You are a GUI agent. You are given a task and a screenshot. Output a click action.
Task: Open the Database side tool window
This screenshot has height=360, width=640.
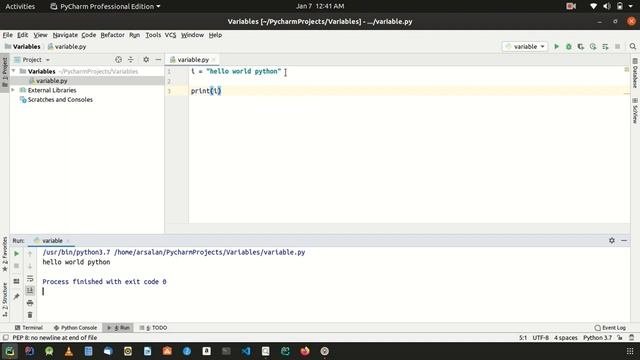click(635, 73)
